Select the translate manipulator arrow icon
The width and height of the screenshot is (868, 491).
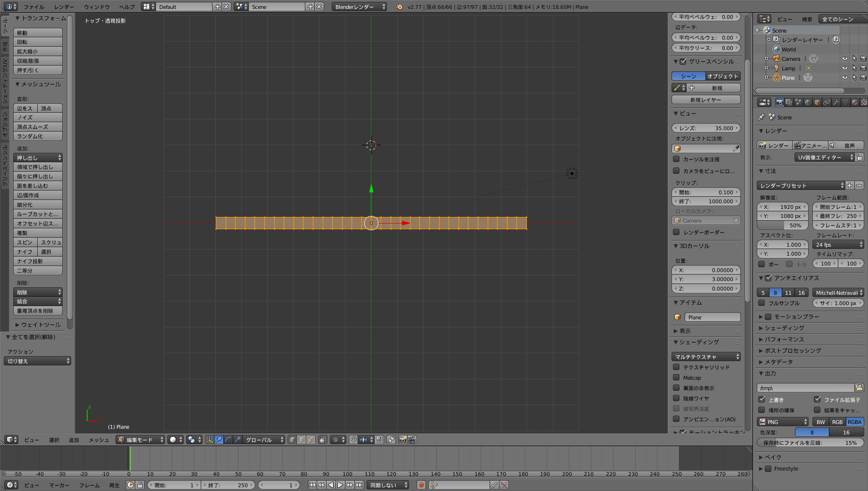(219, 440)
